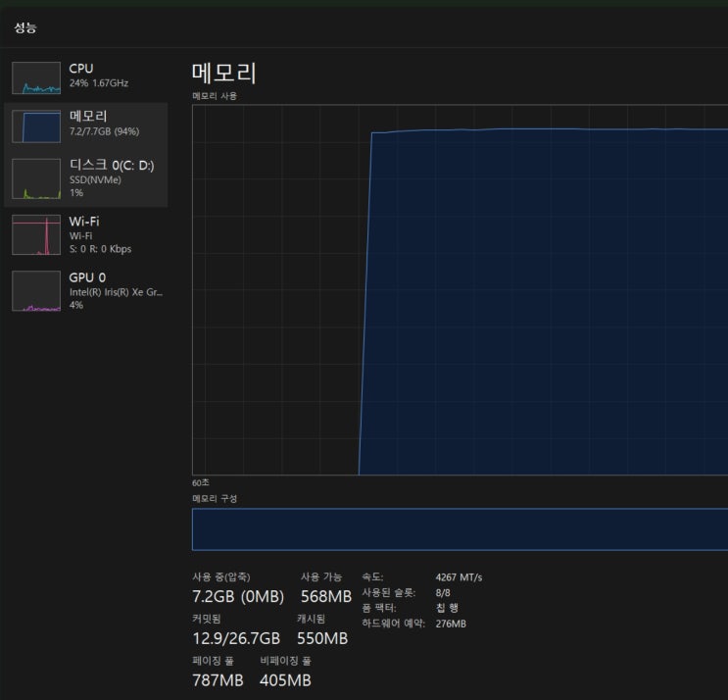Click the 276MB hardware reserved value

tap(451, 624)
